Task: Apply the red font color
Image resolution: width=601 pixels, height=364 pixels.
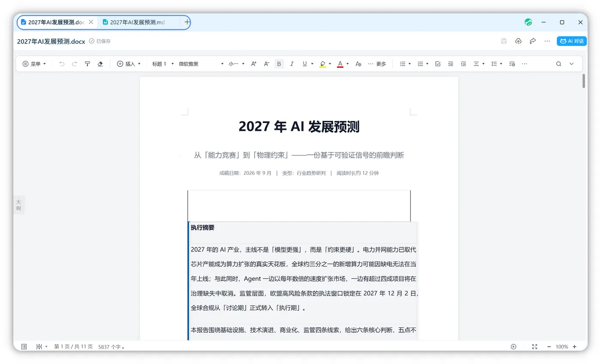Action: pyautogui.click(x=340, y=64)
